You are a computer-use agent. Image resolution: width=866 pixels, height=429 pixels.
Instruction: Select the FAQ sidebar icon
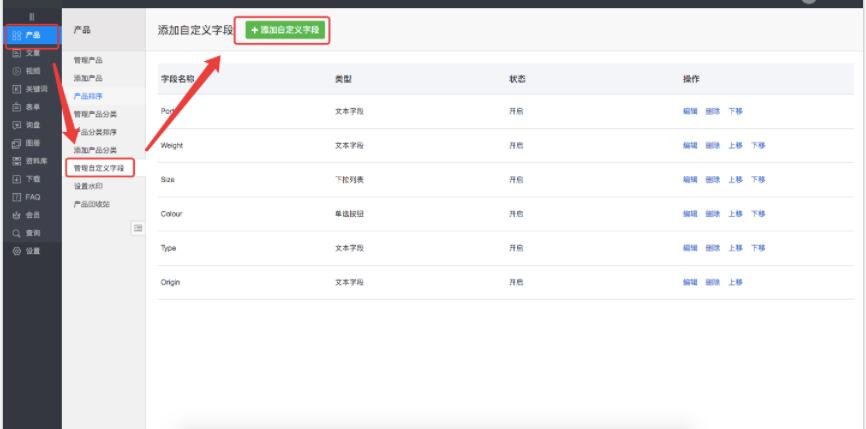click(16, 195)
